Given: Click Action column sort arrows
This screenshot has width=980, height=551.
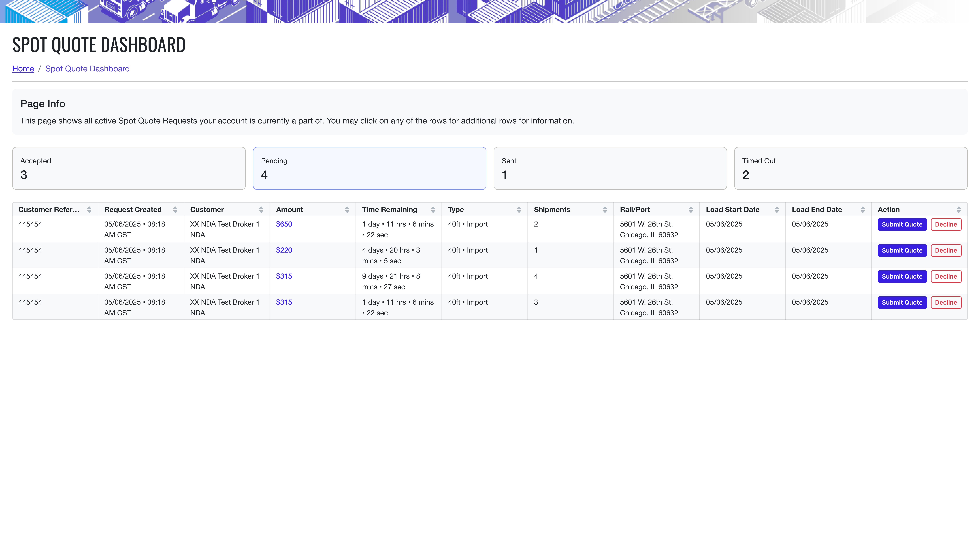Looking at the screenshot, I should (959, 210).
